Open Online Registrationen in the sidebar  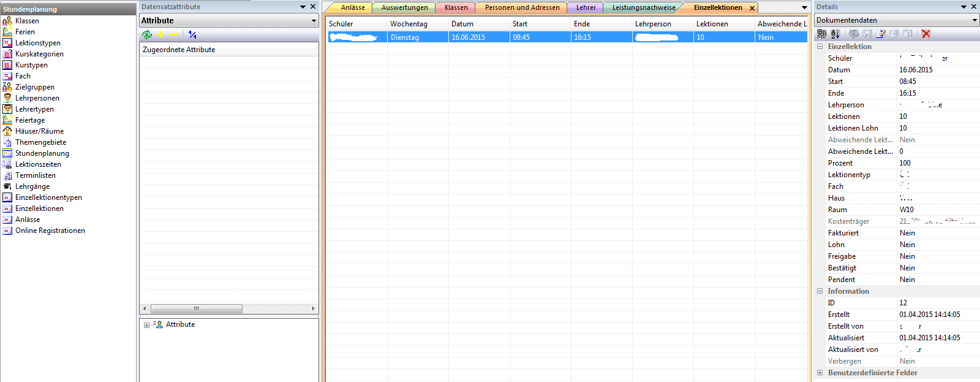point(50,231)
